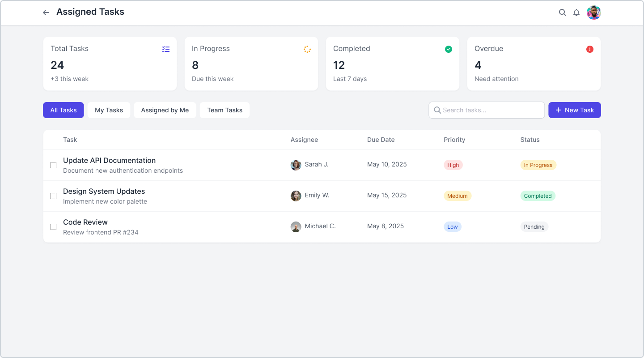Open Design System Updates task title
Screen dimensions: 644x358
pos(104,191)
